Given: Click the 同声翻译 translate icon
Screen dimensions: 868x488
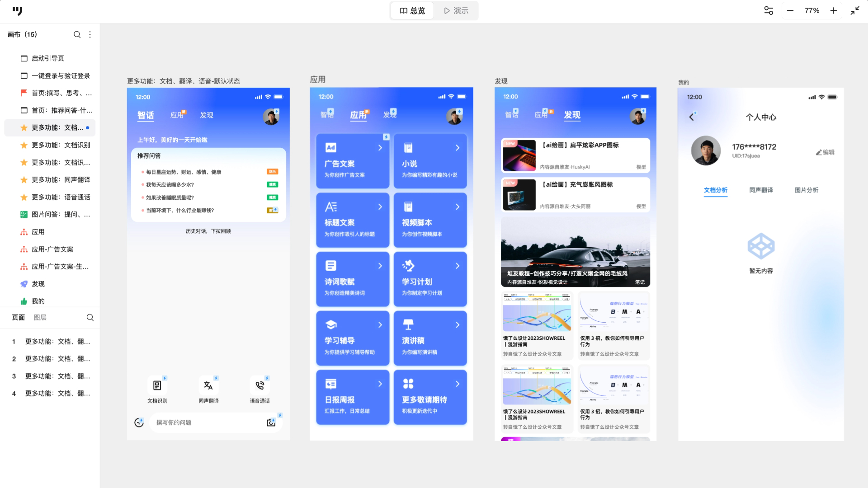Looking at the screenshot, I should click(208, 385).
